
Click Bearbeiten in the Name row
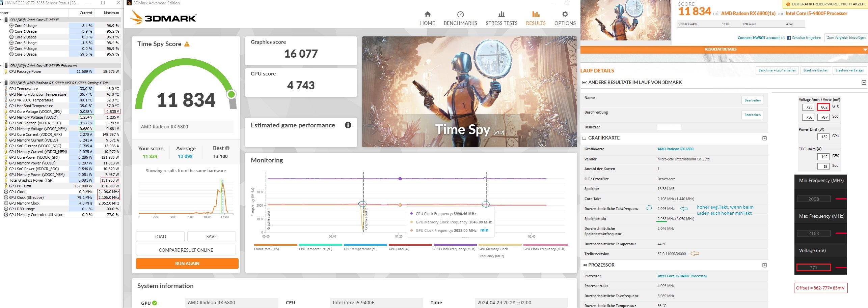coord(753,100)
